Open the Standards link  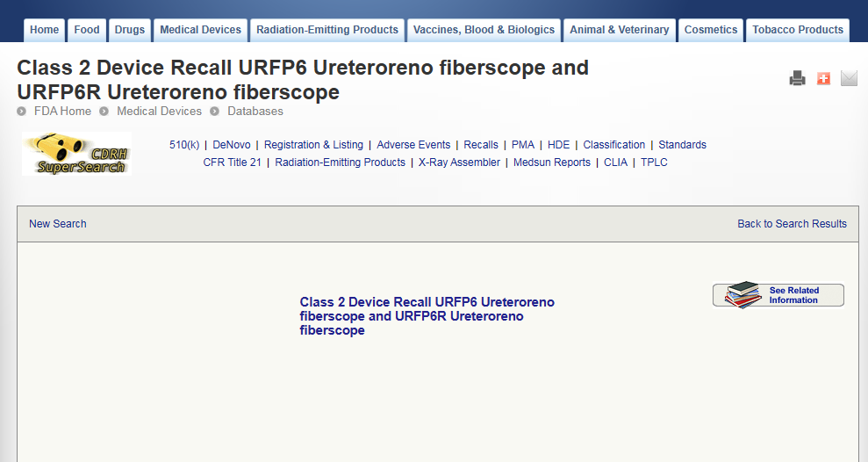pos(682,145)
